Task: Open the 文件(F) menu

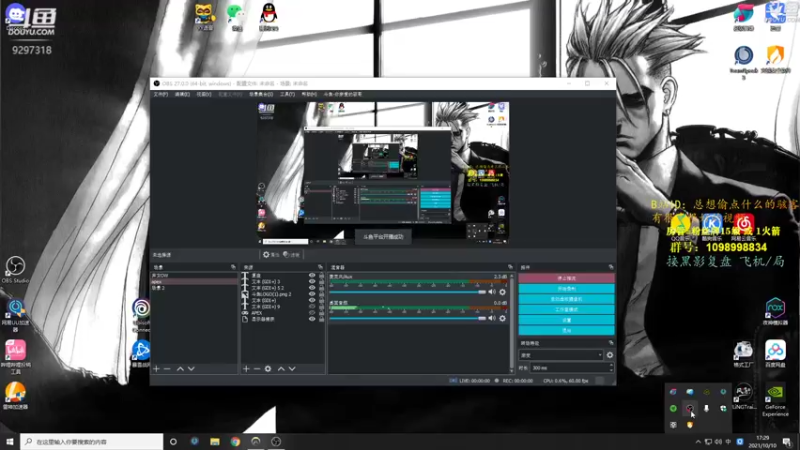Action: point(161,94)
